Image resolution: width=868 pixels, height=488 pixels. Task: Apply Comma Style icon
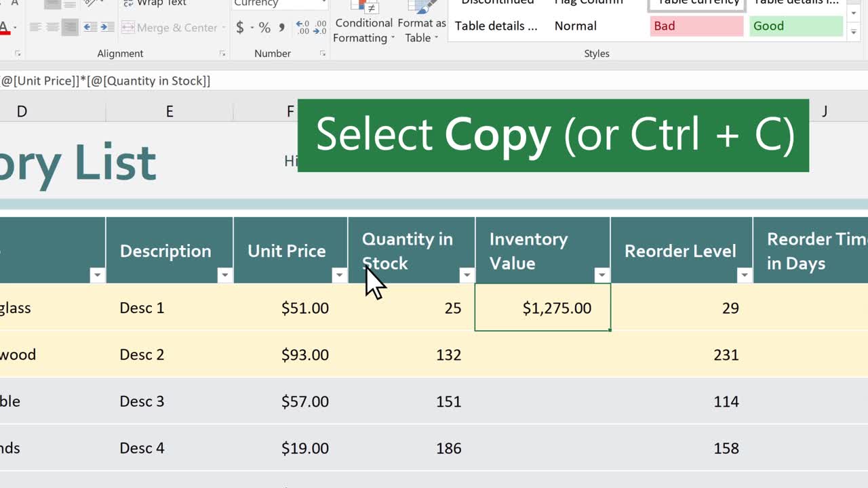[282, 28]
